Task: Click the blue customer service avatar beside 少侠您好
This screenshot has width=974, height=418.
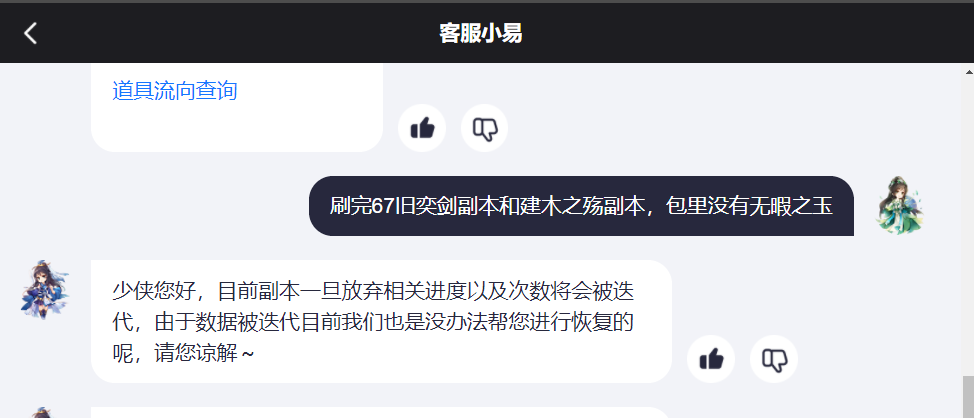Action: tap(45, 289)
